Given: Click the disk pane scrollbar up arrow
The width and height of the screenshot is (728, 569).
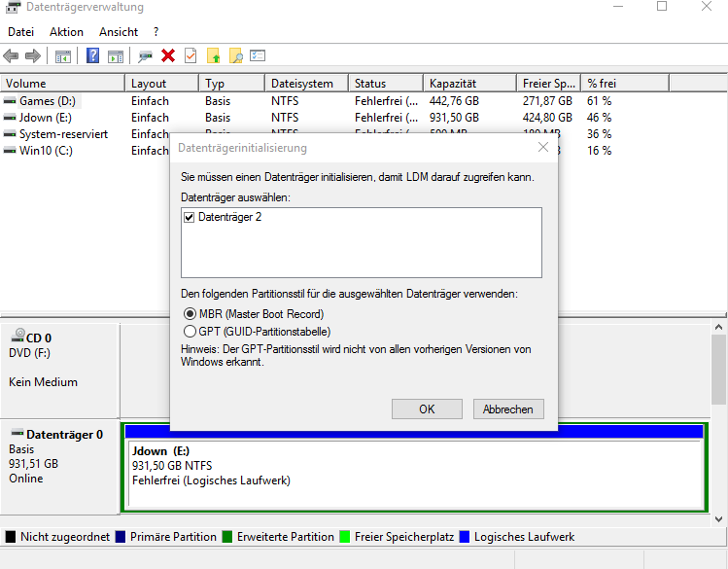Looking at the screenshot, I should tap(718, 328).
